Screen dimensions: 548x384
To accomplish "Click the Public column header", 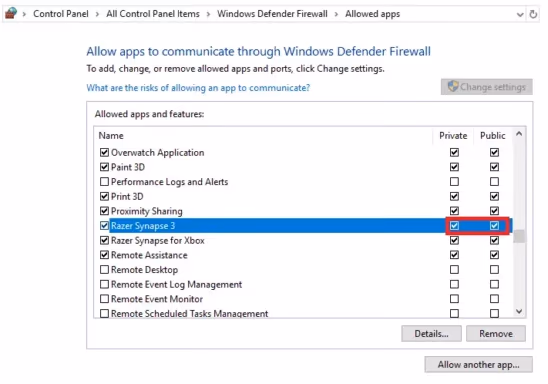I will point(493,136).
